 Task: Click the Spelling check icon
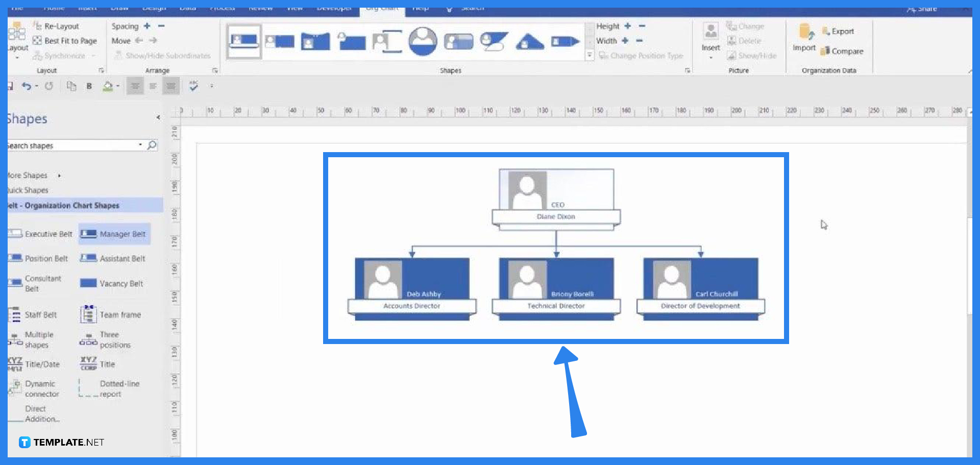pyautogui.click(x=193, y=86)
